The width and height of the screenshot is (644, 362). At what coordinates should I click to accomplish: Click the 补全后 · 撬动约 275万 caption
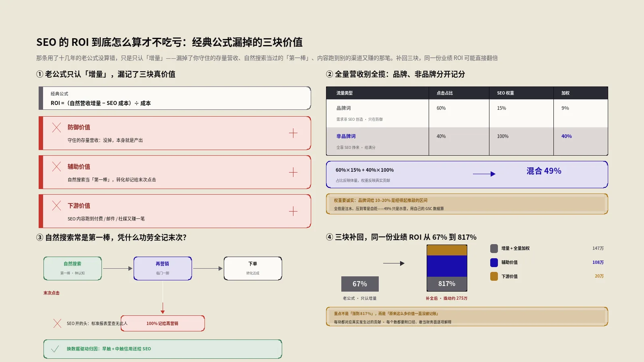[x=447, y=298]
